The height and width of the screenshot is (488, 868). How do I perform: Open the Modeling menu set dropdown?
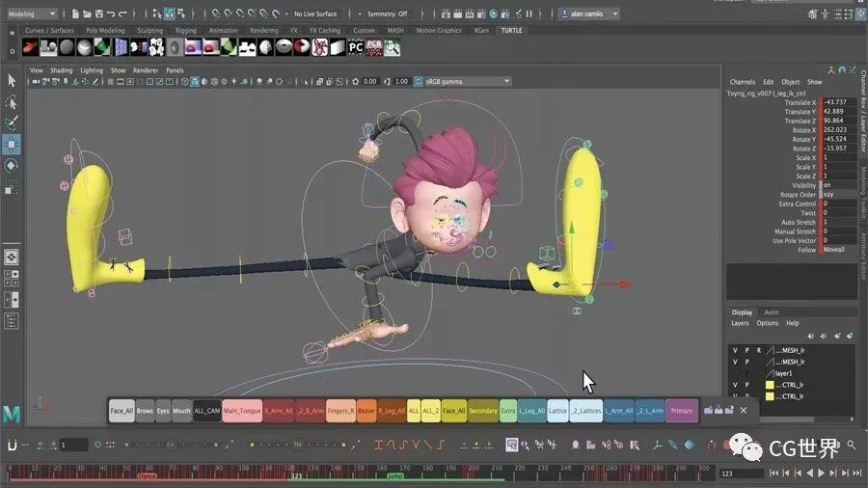(31, 14)
